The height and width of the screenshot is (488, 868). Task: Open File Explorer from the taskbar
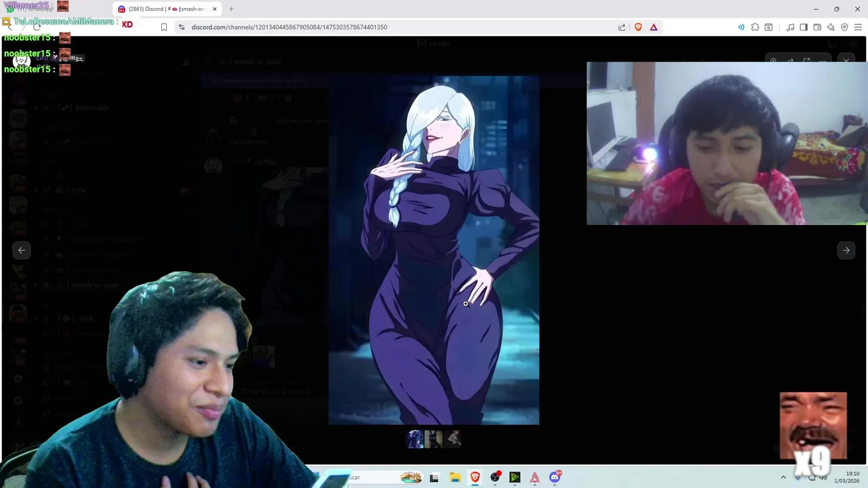(455, 477)
